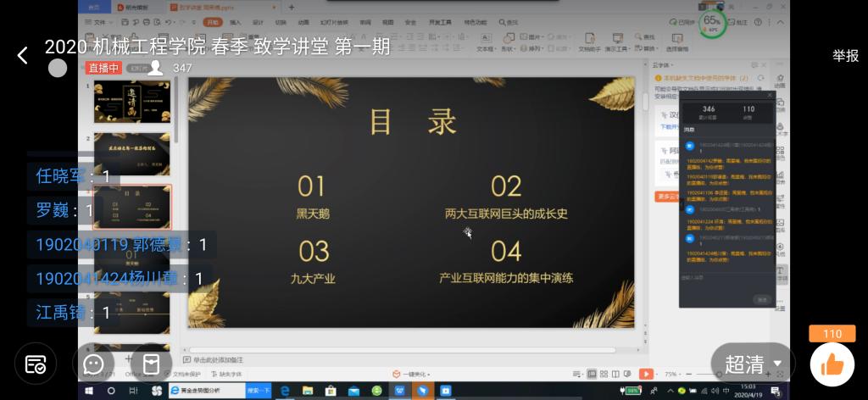Tap chat message from 江禹锋
Image resolution: width=868 pixels, height=400 pixels.
(x=73, y=313)
